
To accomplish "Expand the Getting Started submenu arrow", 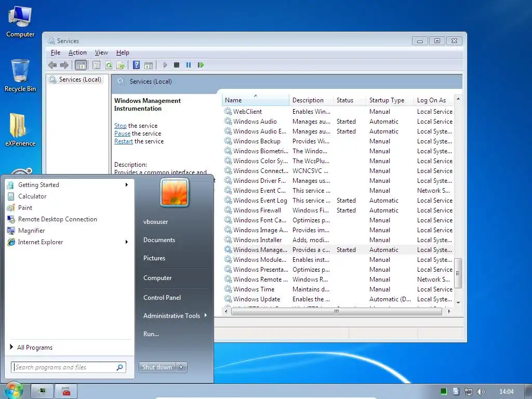I will [x=127, y=184].
